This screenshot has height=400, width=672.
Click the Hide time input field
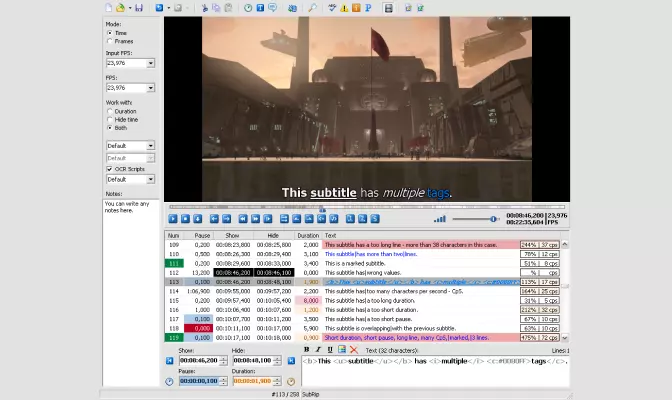pyautogui.click(x=253, y=361)
